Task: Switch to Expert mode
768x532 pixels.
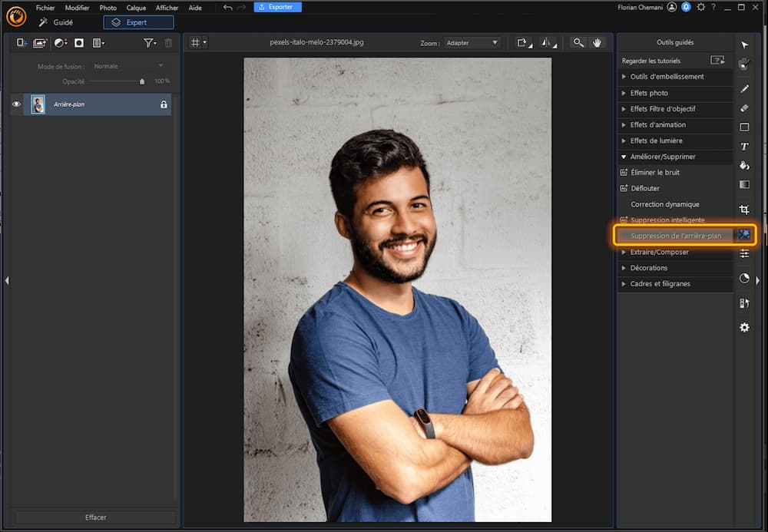Action: tap(138, 22)
